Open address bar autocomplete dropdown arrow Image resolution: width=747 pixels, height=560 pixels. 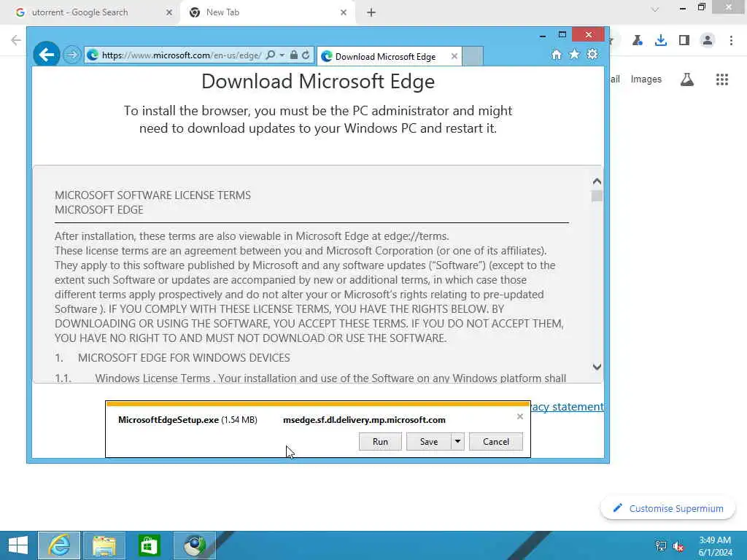tap(282, 55)
